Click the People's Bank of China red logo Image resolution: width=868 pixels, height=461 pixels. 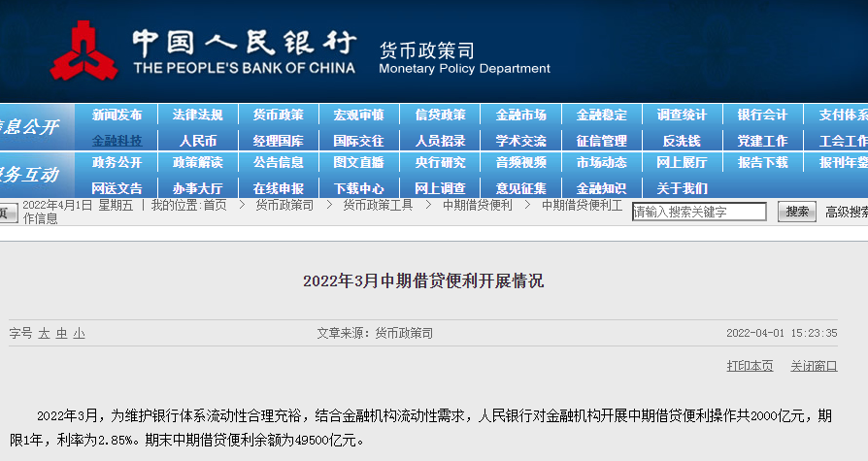click(x=83, y=50)
